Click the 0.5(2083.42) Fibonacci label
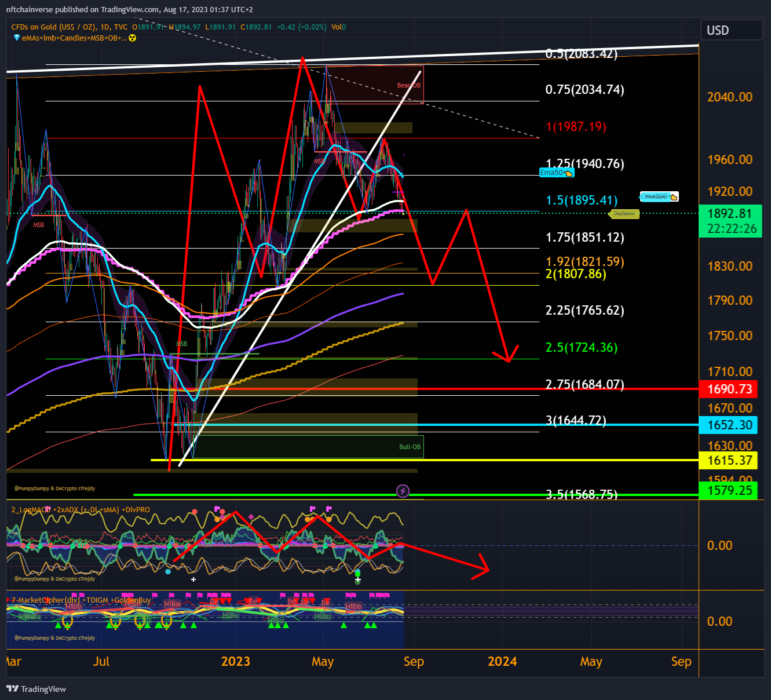The height and width of the screenshot is (700, 771). [x=582, y=54]
